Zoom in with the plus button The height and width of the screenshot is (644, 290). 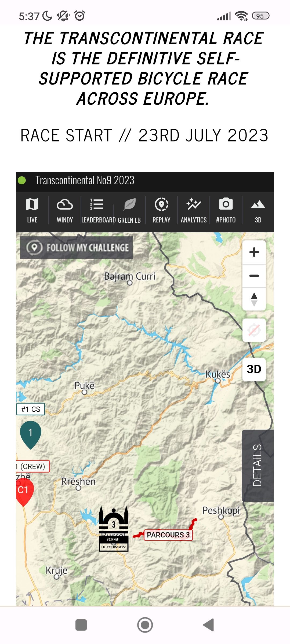pos(254,252)
